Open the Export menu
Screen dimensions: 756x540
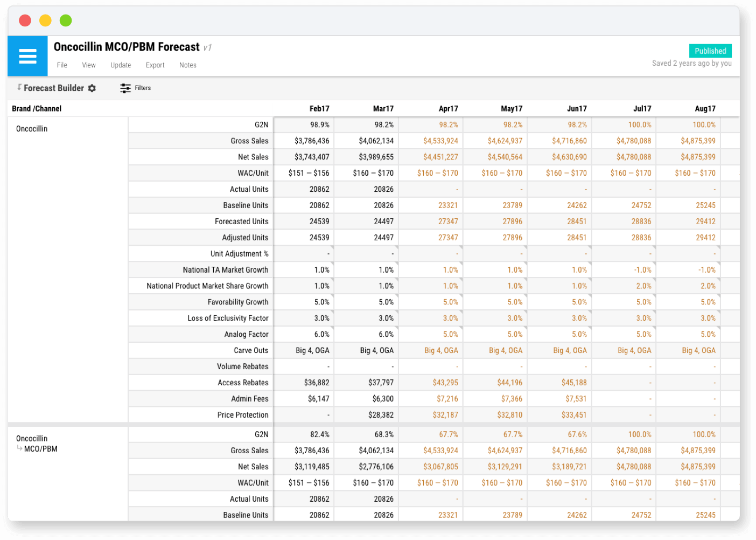click(x=155, y=65)
